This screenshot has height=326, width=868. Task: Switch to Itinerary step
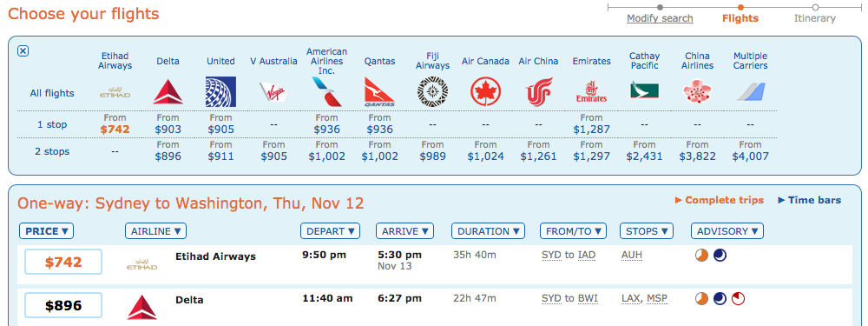[815, 18]
